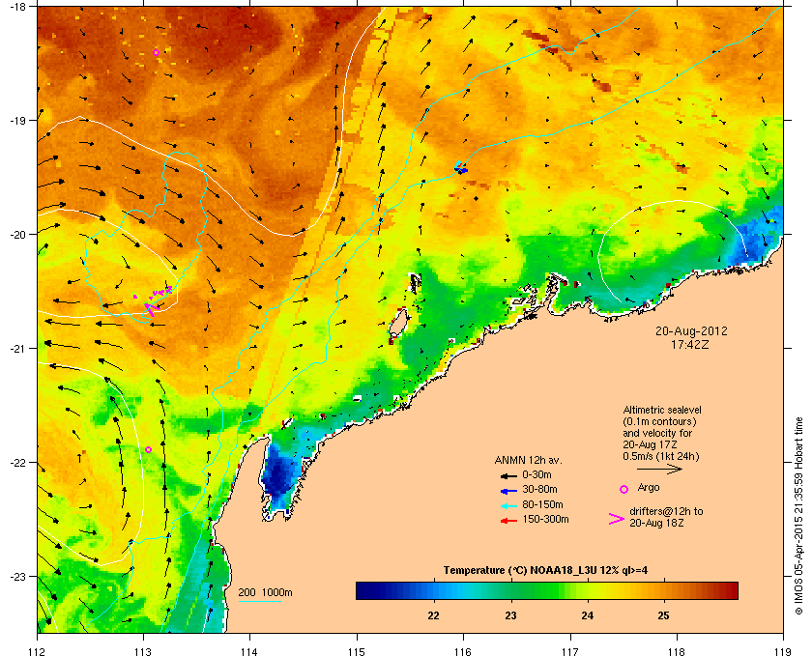Screen dimensions: 812x657
Task: Click the IMOS copyright timestamp text
Action: (x=798, y=516)
